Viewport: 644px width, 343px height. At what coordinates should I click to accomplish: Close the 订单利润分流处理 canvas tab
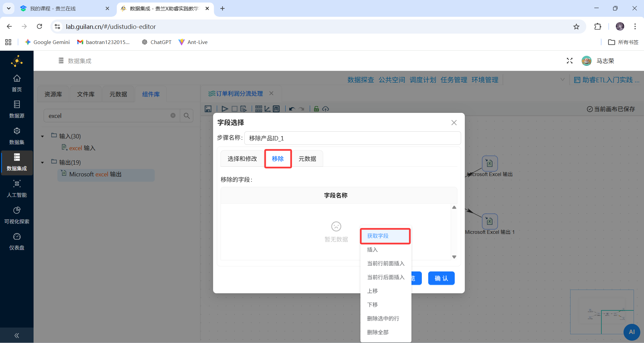point(271,93)
